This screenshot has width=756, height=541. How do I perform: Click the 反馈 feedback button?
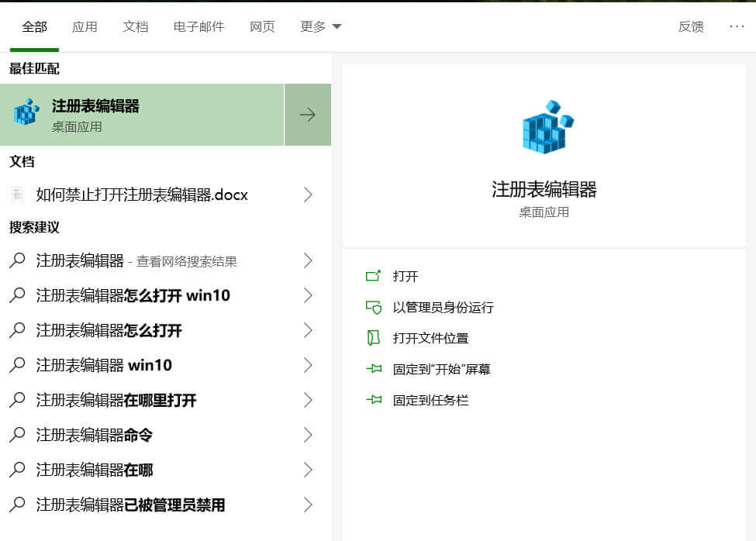click(691, 26)
